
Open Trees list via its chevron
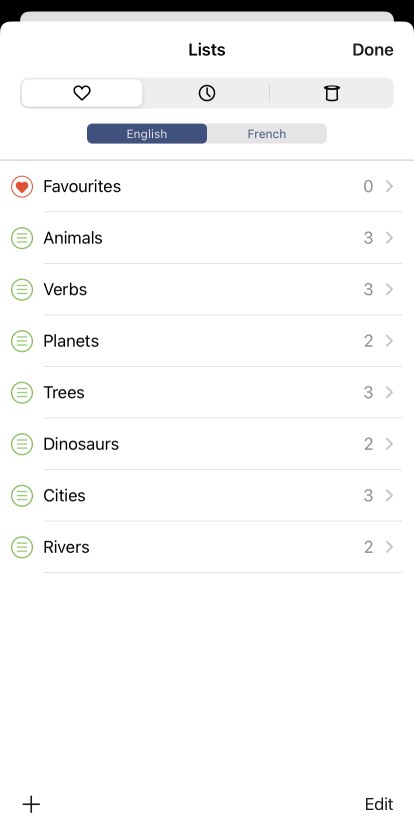[389, 392]
